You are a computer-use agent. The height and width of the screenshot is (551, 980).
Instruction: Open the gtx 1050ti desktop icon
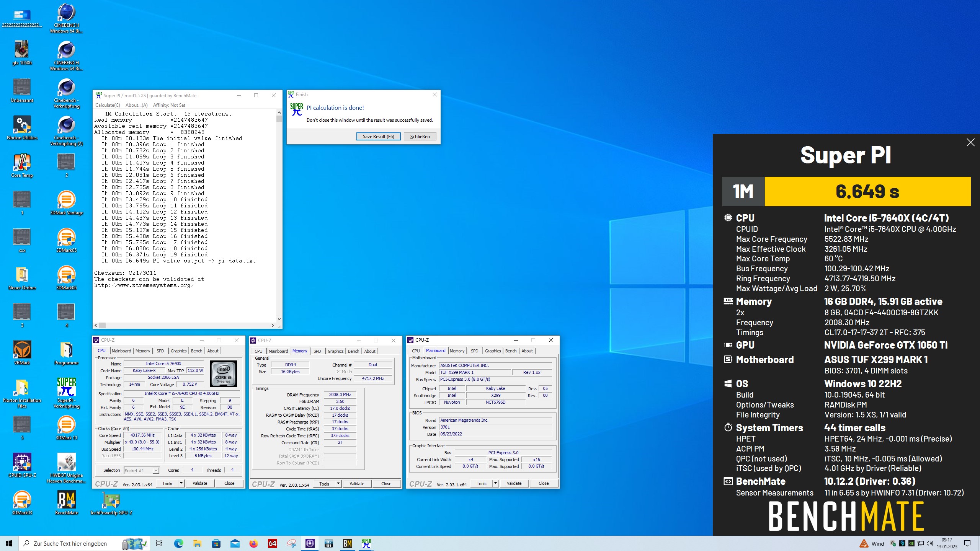tap(22, 53)
